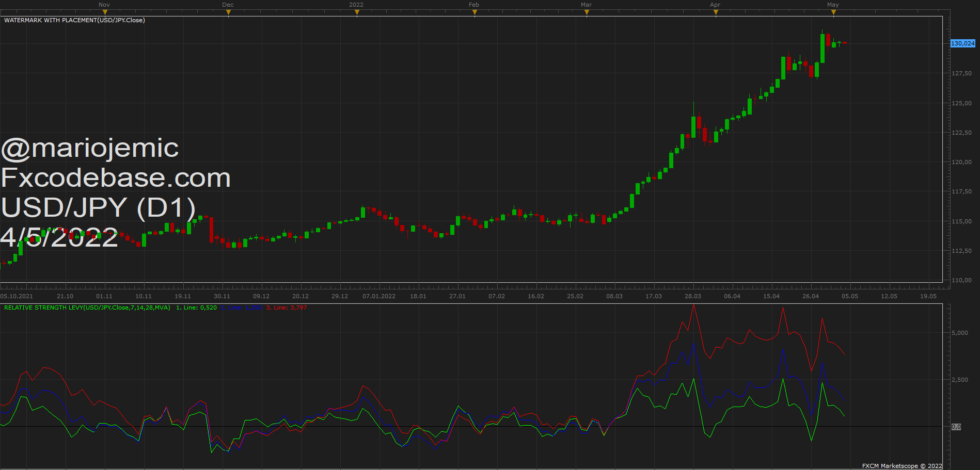Click the 110,00 price axis label
The image size is (980, 470).
coord(961,280)
